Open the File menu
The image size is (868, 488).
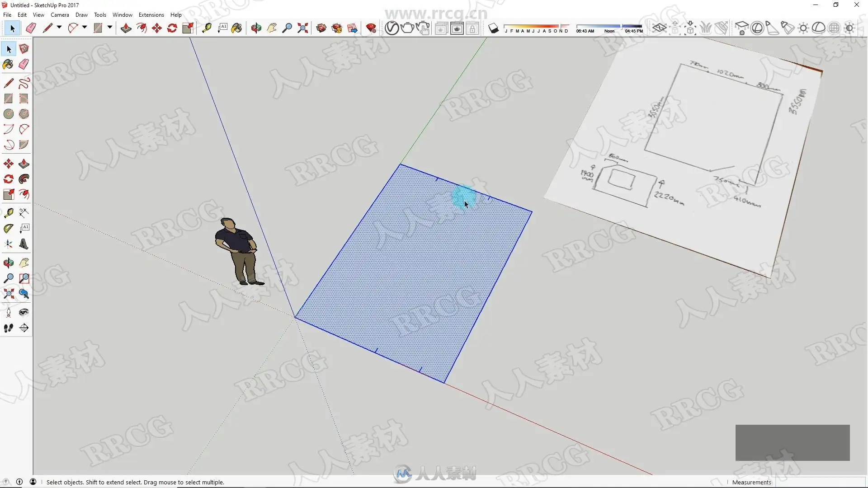coord(7,14)
